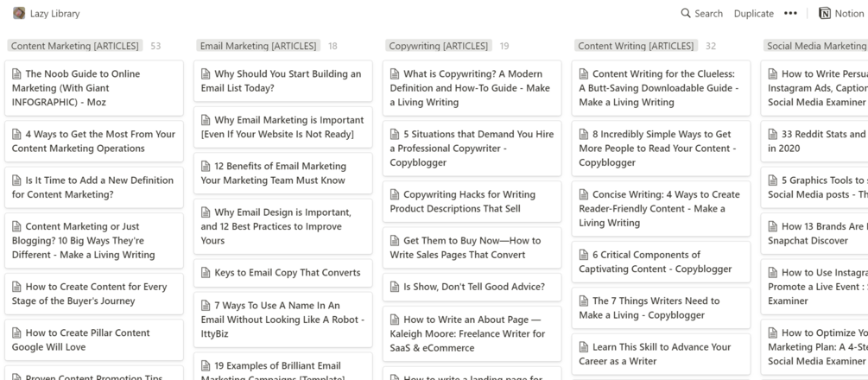
Task: Click the Lazy Library page title
Action: coord(54,14)
